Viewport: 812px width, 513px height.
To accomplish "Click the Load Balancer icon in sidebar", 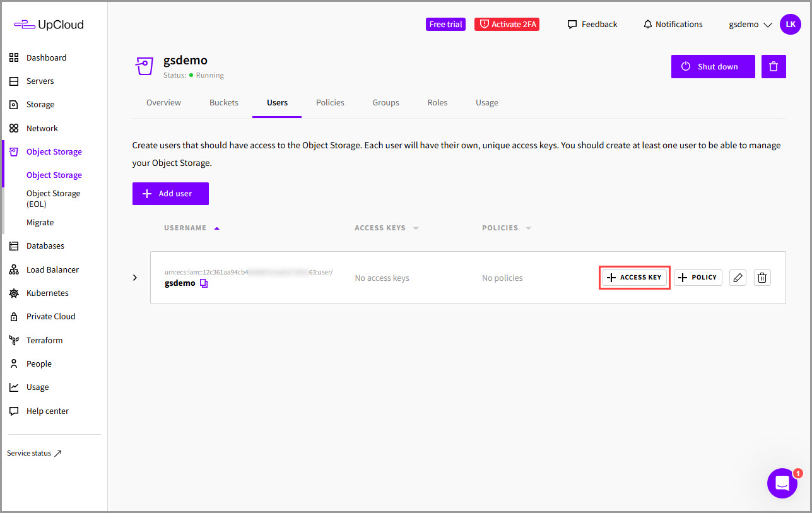I will click(x=14, y=270).
